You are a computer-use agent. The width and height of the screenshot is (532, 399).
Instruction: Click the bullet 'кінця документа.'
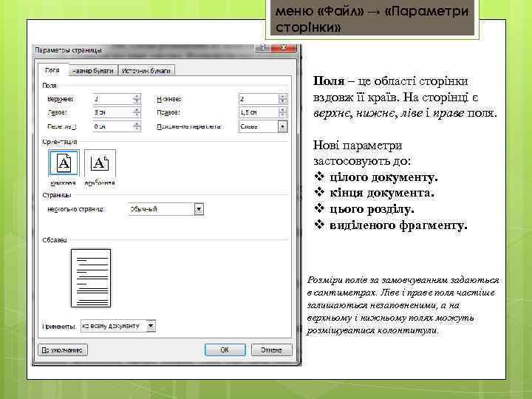point(382,193)
